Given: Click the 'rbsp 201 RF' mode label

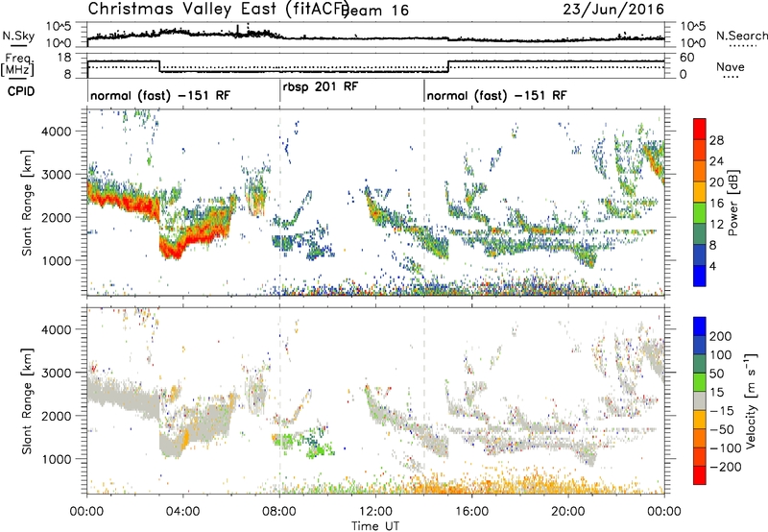Looking at the screenshot, I should (321, 87).
